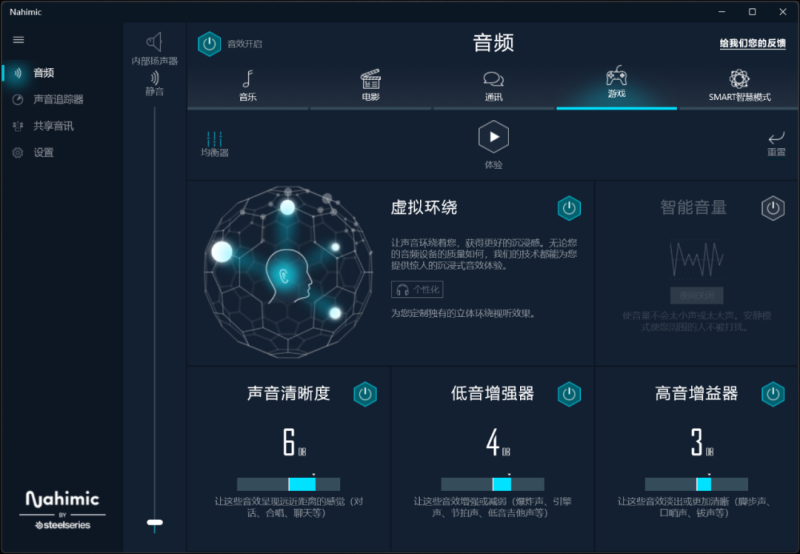Image resolution: width=800 pixels, height=554 pixels.
Task: Click the 个性化 button
Action: tap(417, 290)
